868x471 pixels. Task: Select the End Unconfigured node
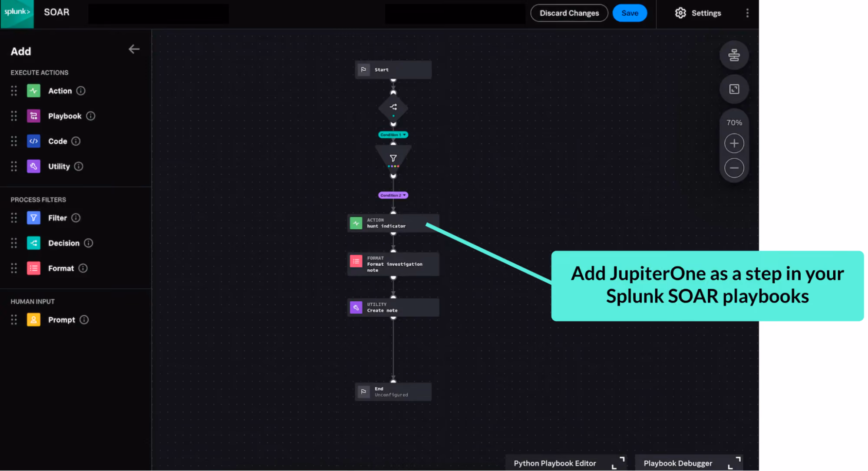(393, 392)
